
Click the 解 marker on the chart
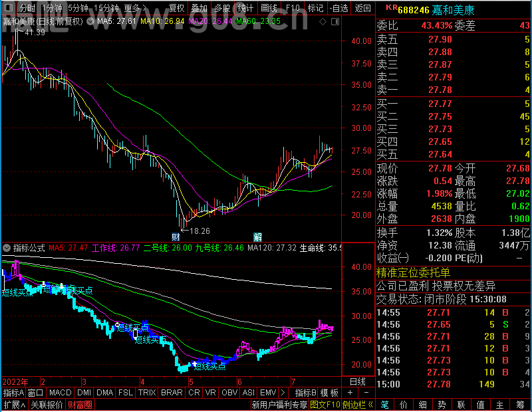pos(257,237)
